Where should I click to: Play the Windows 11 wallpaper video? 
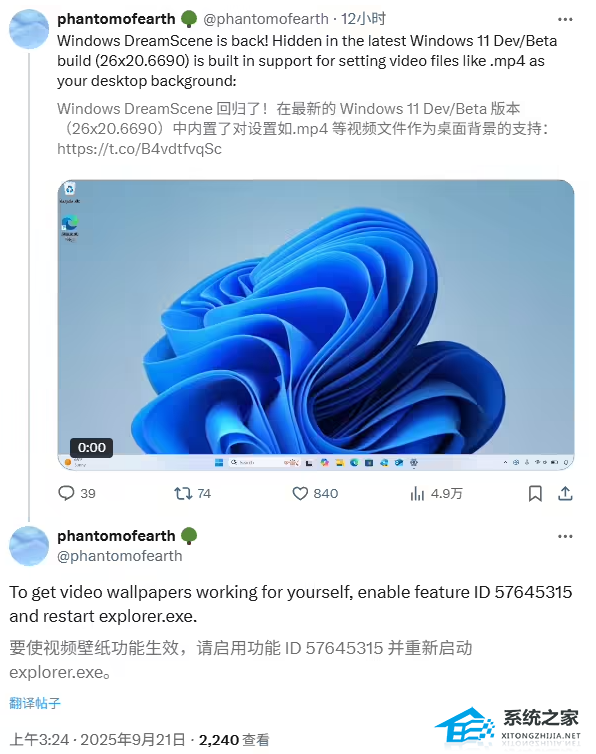316,325
